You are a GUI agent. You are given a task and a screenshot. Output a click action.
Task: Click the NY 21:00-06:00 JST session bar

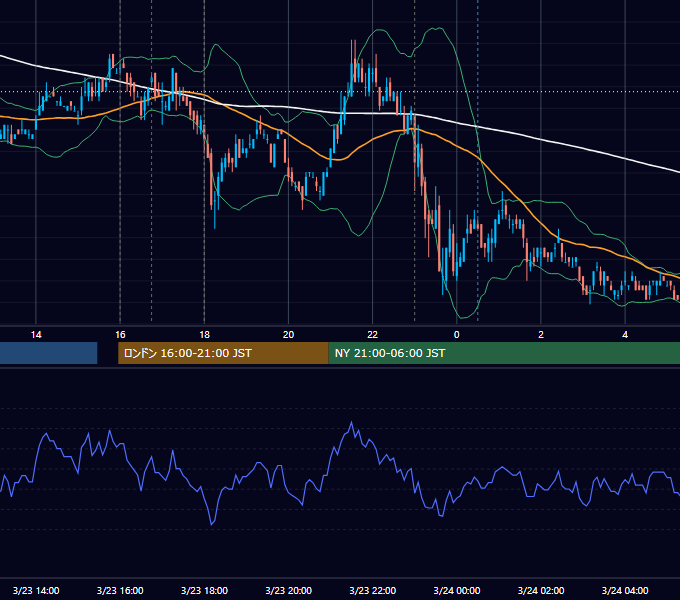(504, 353)
